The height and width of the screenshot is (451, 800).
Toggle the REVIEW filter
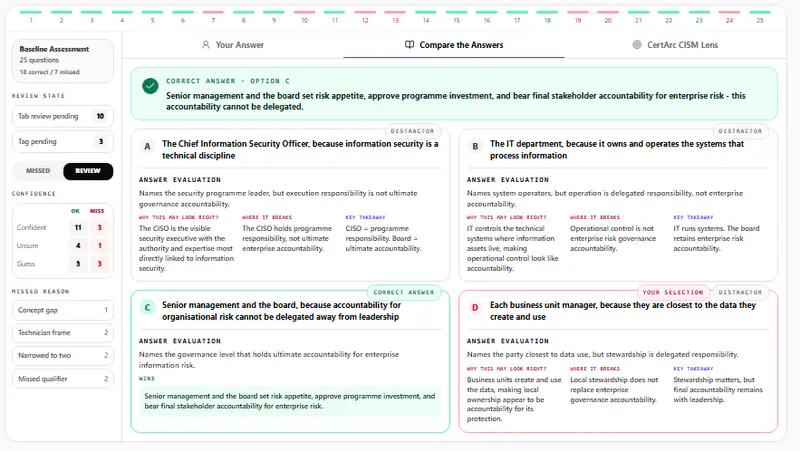pos(88,171)
